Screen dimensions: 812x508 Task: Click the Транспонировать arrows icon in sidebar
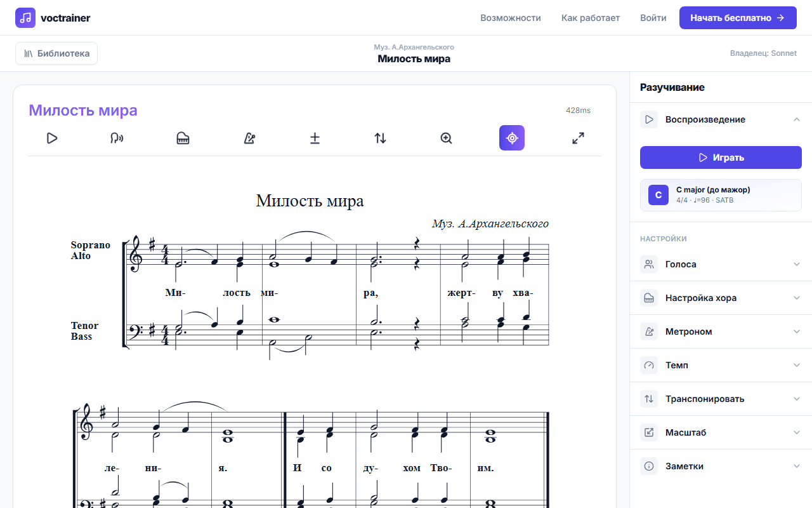[649, 399]
